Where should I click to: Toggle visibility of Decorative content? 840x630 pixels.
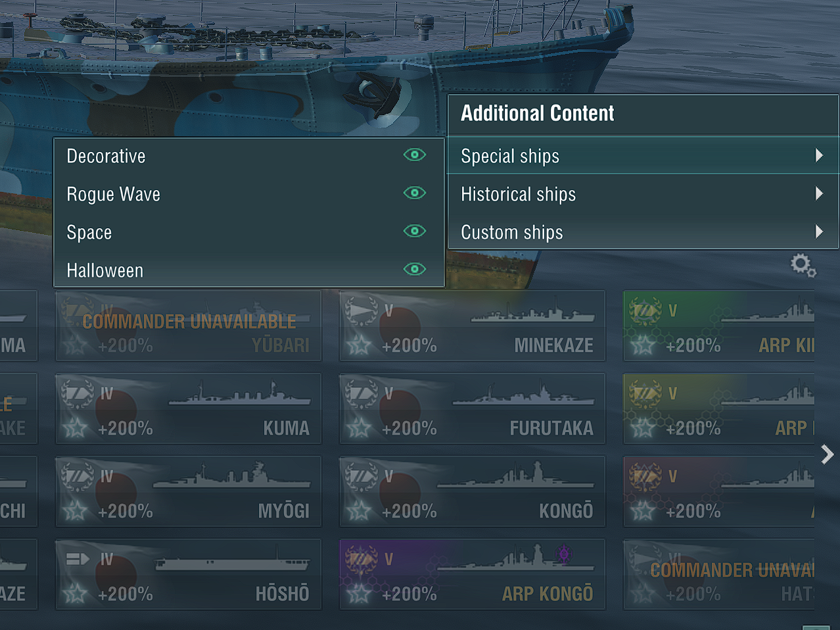pyautogui.click(x=414, y=155)
